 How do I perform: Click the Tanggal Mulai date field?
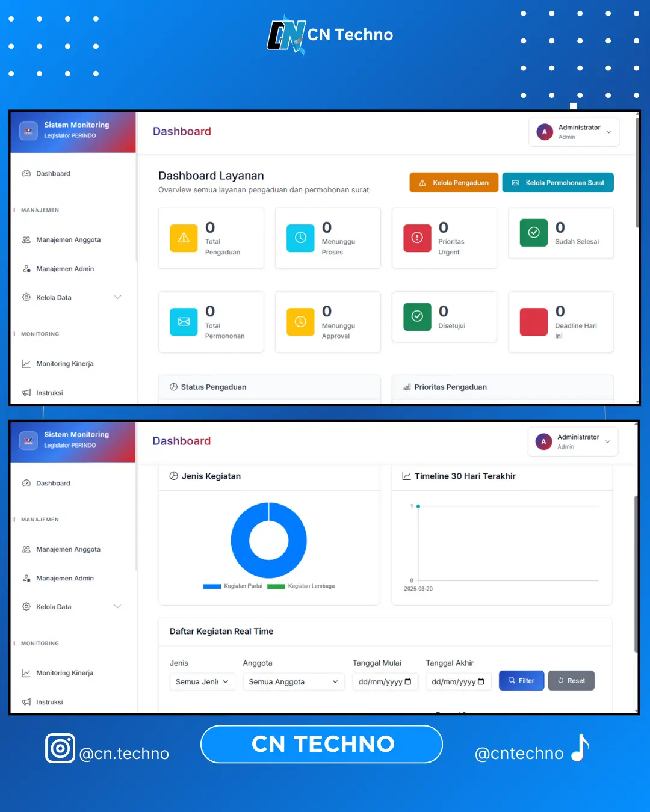click(x=385, y=681)
